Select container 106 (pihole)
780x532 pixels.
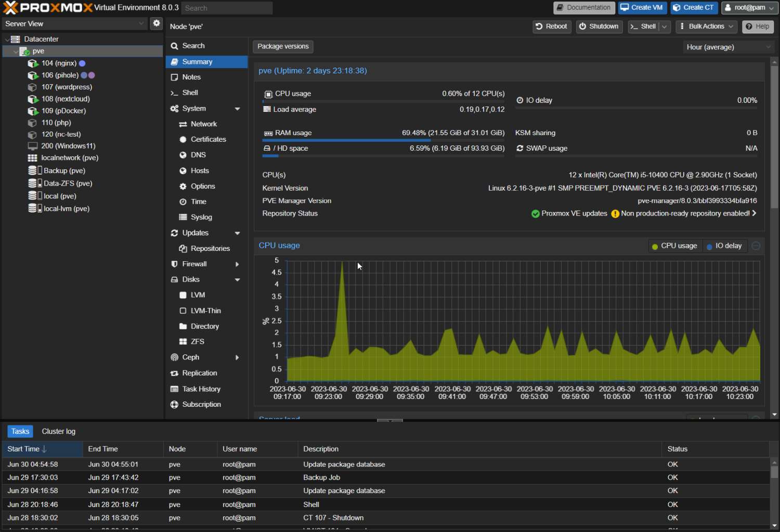click(x=60, y=75)
